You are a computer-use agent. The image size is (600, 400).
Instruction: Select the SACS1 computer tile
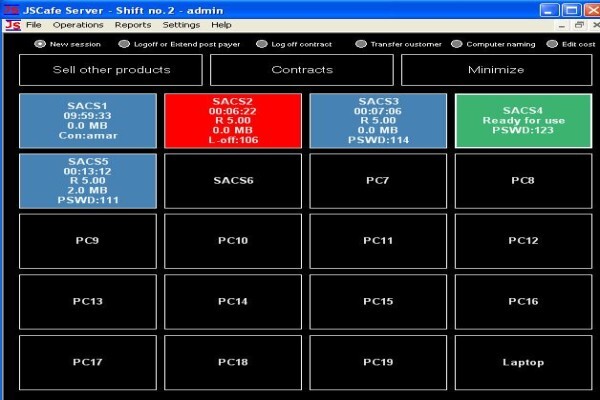click(x=88, y=121)
